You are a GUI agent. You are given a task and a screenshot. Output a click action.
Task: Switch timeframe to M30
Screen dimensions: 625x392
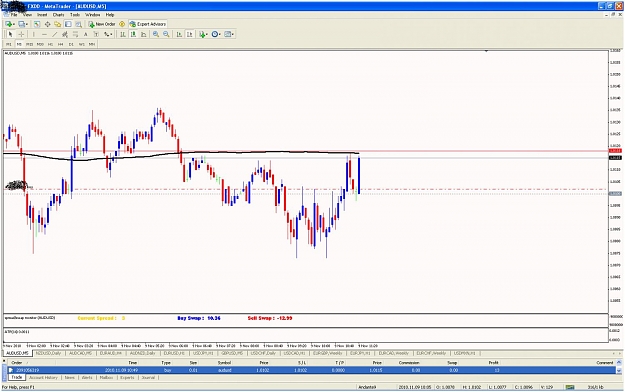pyautogui.click(x=40, y=44)
